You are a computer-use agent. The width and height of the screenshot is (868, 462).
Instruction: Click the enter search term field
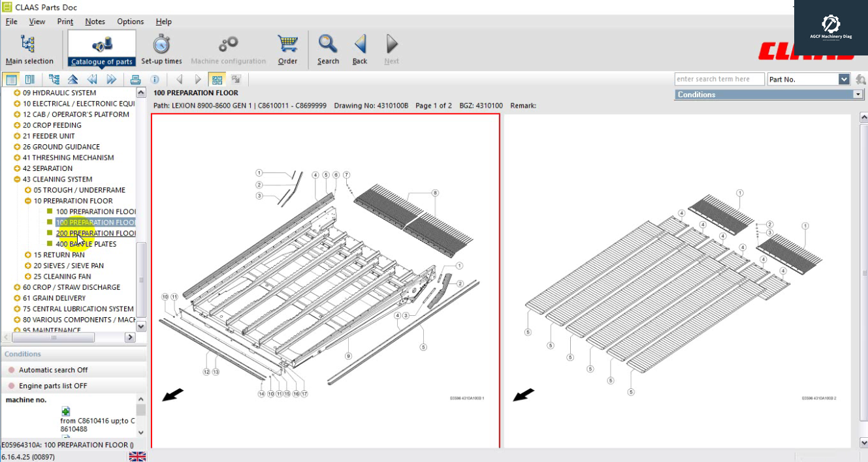click(x=718, y=80)
